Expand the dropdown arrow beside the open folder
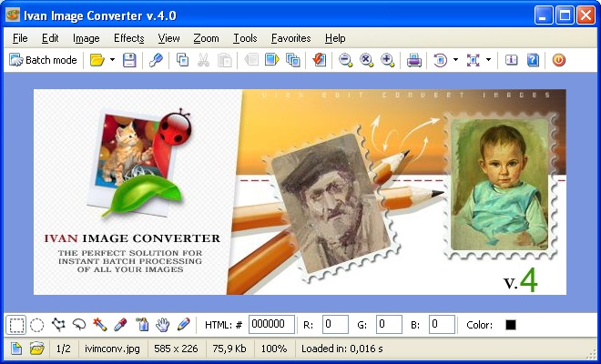The width and height of the screenshot is (601, 364). coord(112,60)
